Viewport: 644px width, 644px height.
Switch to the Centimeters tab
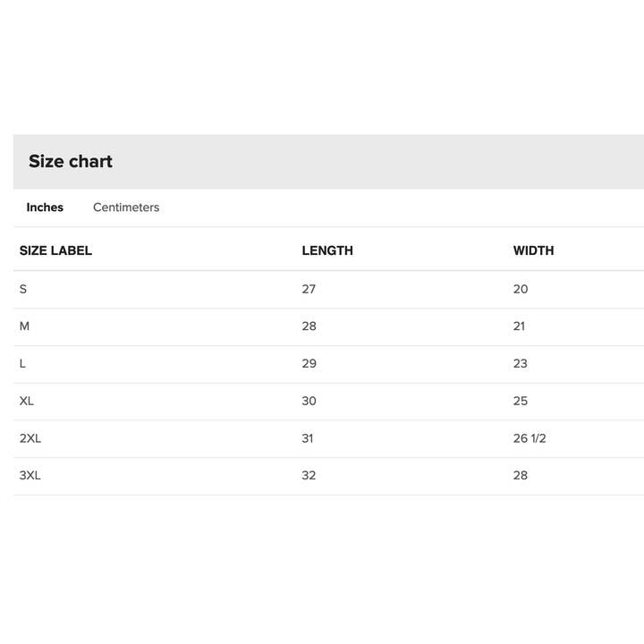(x=126, y=208)
